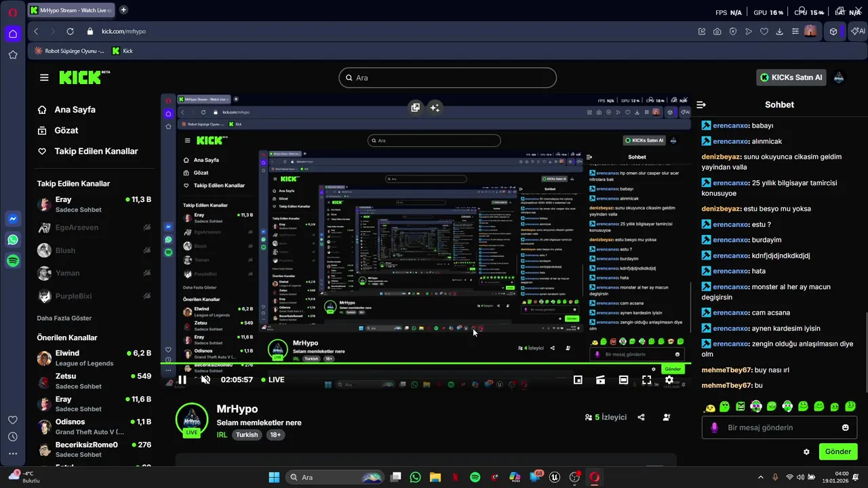Open the Robot Süpürge Oyunu bookmark
Screen dimensions: 868x488
68,51
